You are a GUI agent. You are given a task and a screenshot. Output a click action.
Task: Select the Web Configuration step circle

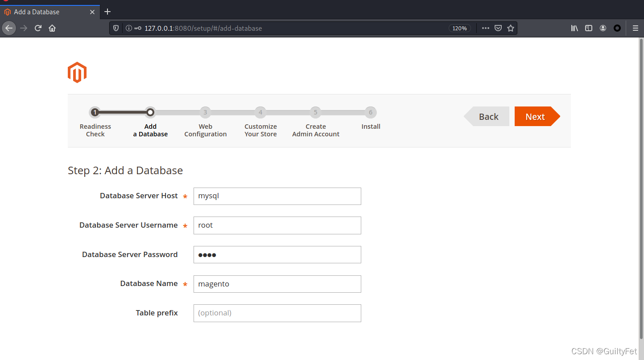[x=205, y=112]
